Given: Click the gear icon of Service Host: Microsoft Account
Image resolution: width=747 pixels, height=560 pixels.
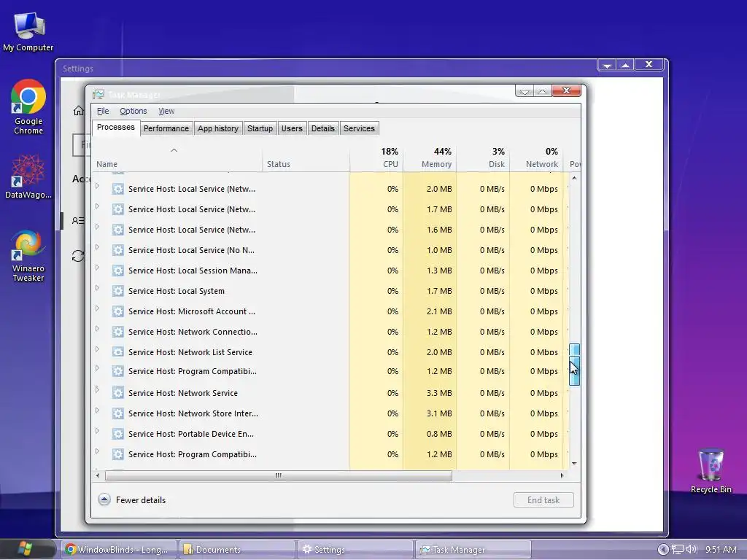Looking at the screenshot, I should (117, 311).
